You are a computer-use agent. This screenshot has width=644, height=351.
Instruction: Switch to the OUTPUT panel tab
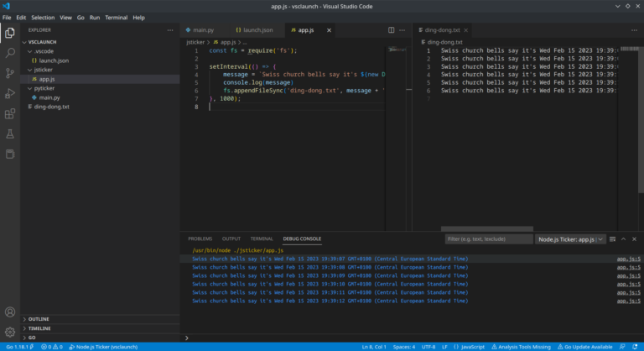231,238
